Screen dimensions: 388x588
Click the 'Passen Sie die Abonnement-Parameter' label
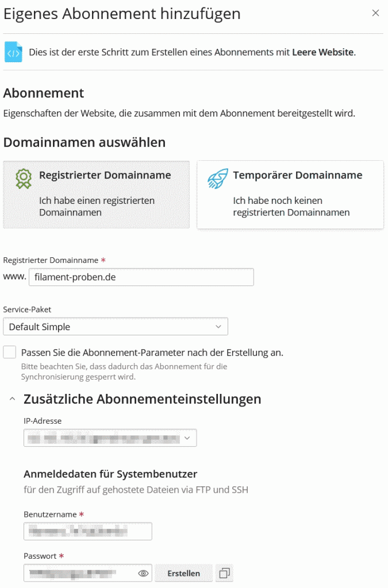[x=152, y=352]
